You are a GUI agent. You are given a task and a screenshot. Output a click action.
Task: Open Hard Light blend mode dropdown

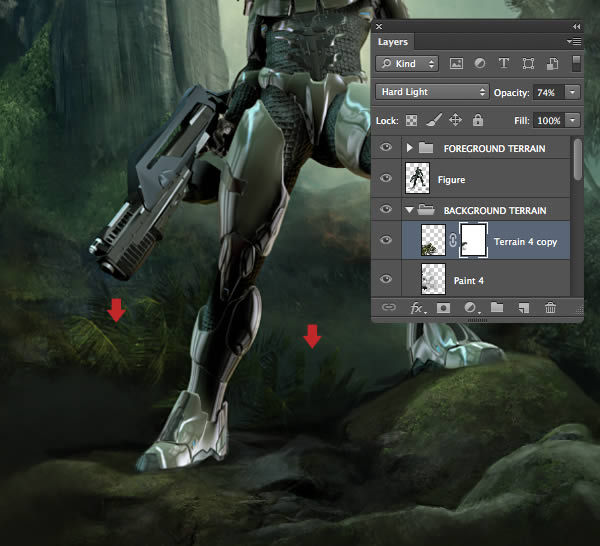[x=432, y=92]
